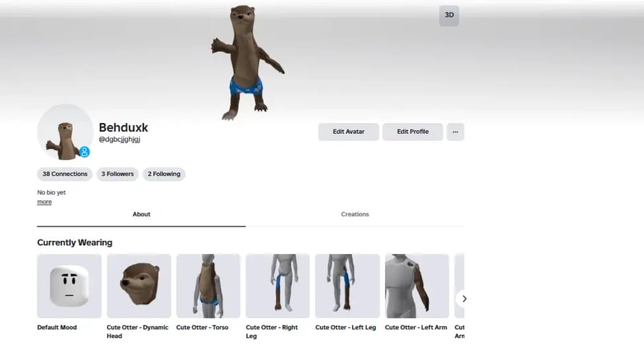
Task: Open the 38 Connections list
Action: [x=64, y=174]
